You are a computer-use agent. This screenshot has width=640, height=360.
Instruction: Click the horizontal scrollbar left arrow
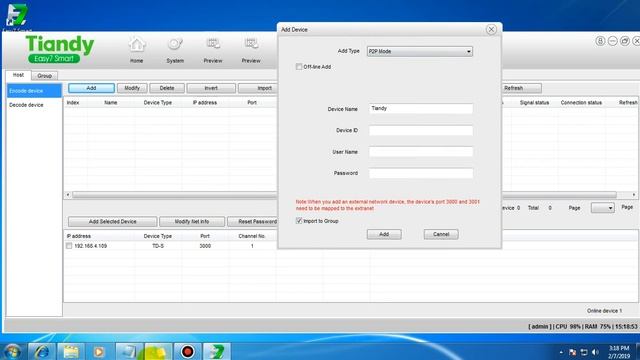68,195
